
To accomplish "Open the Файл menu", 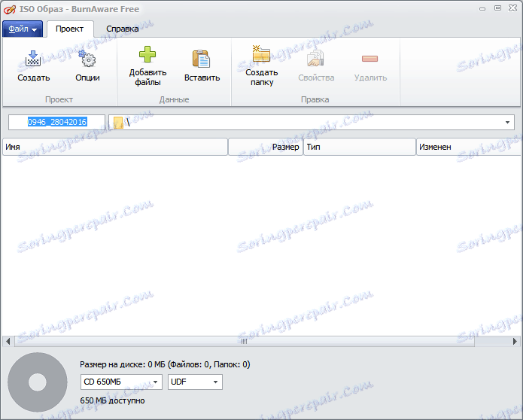I will 23,29.
